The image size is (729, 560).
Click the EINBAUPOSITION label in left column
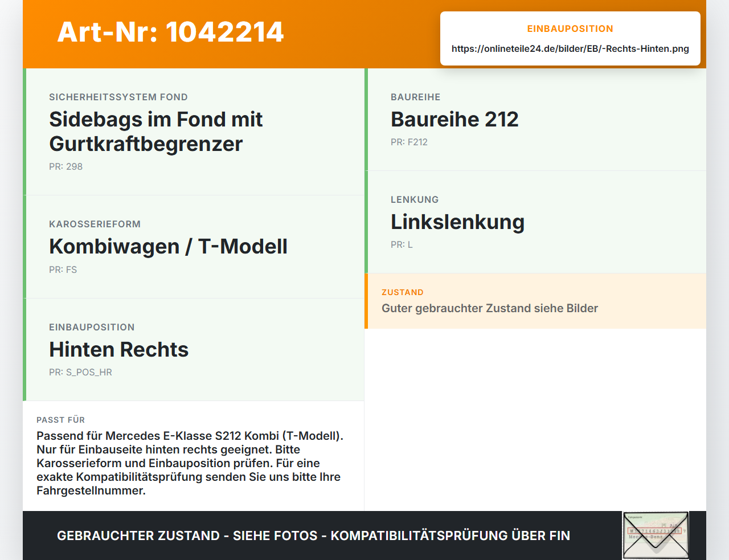pyautogui.click(x=92, y=327)
